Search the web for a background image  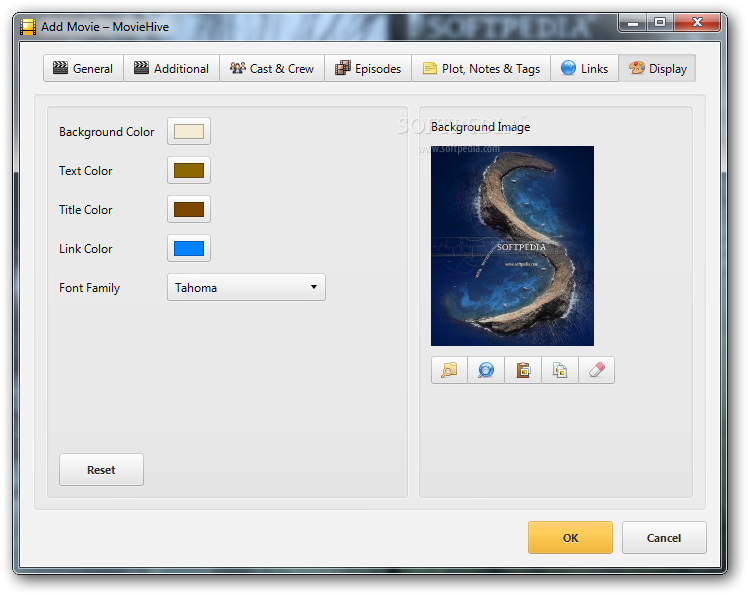(486, 370)
